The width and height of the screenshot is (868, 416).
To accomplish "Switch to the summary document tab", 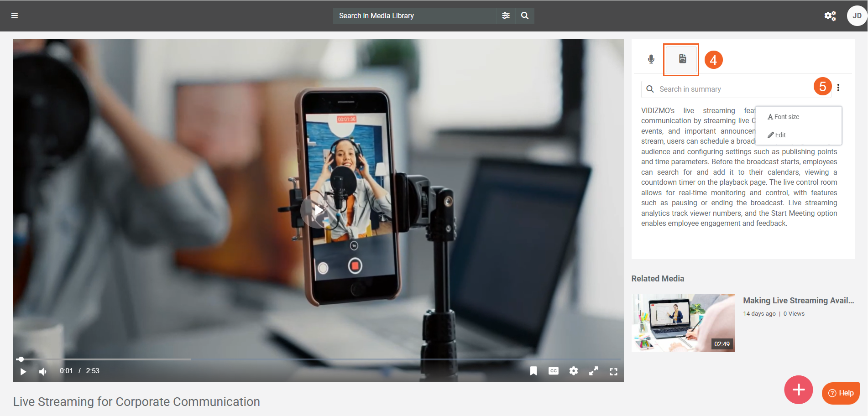I will [682, 59].
